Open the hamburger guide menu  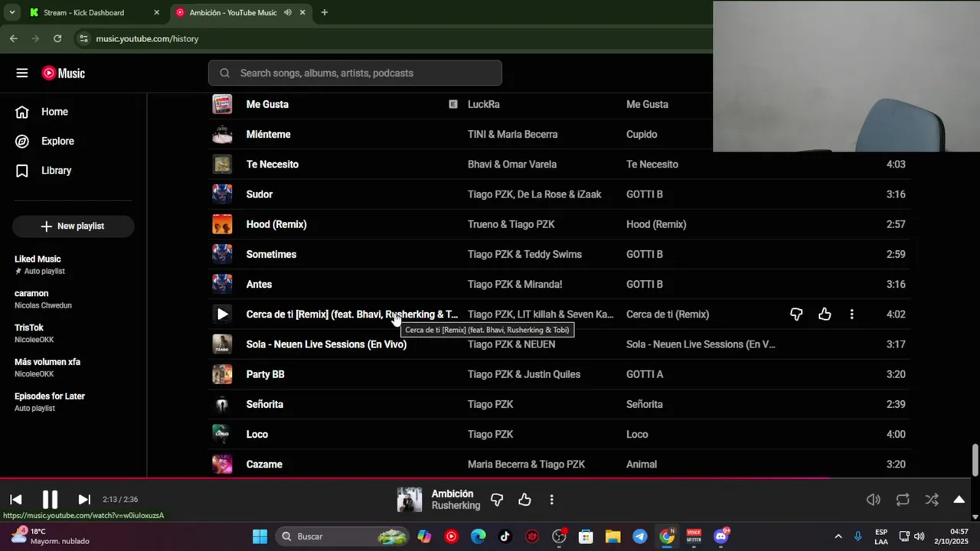[21, 73]
